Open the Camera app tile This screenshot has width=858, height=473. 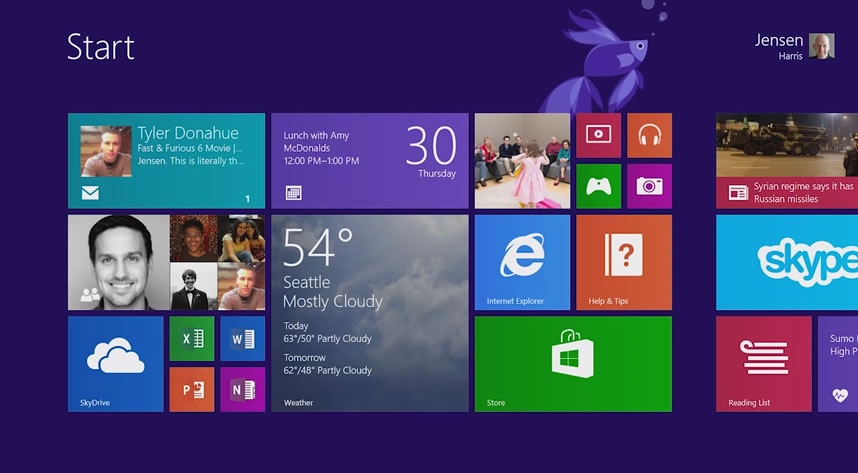[x=650, y=186]
